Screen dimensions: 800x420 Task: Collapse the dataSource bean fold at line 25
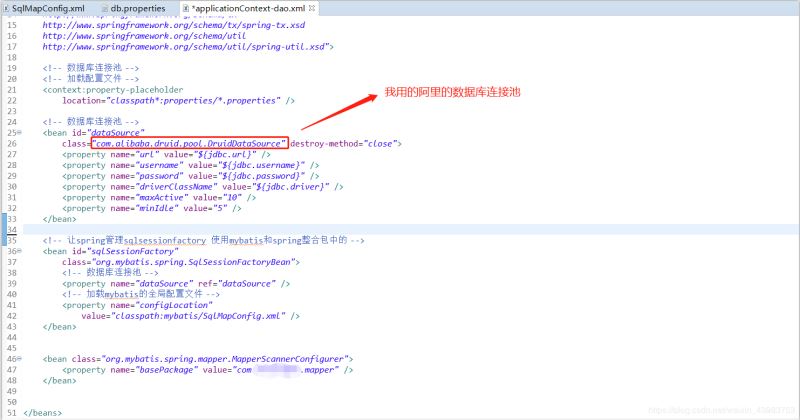coord(19,132)
